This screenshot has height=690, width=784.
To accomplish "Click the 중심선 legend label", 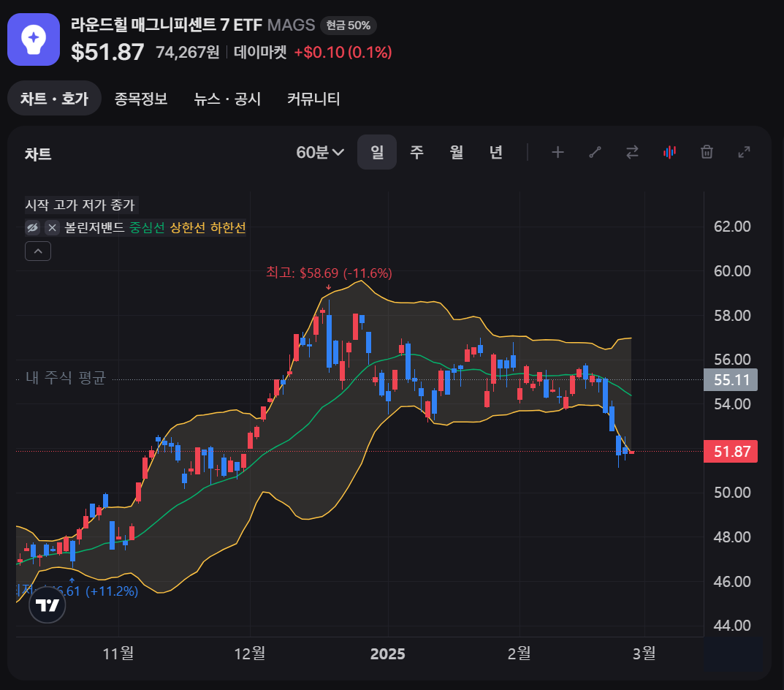I will point(147,227).
